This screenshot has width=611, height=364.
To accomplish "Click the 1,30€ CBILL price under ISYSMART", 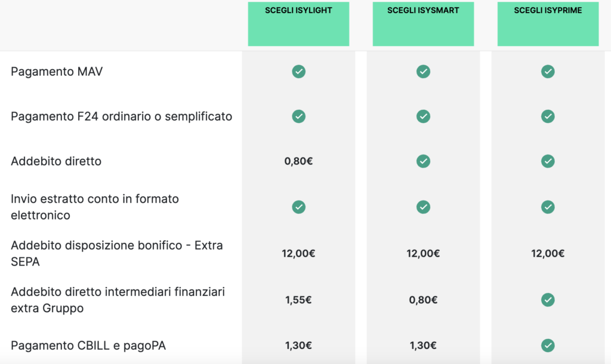I will (x=423, y=345).
